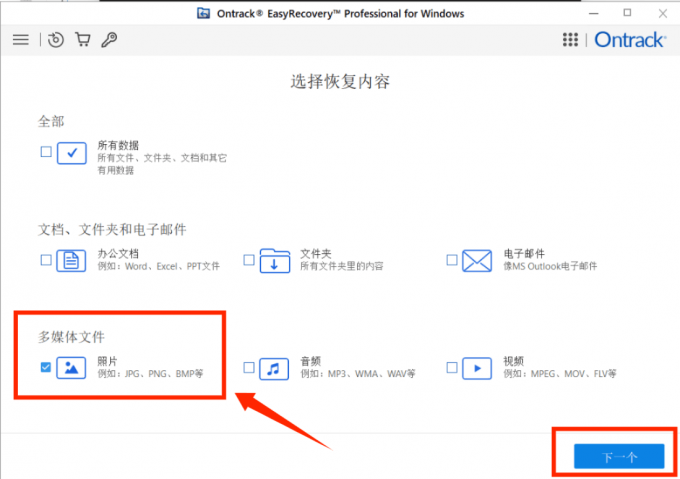680x479 pixels.
Task: Enable the 音频 checkbox
Action: 249,368
